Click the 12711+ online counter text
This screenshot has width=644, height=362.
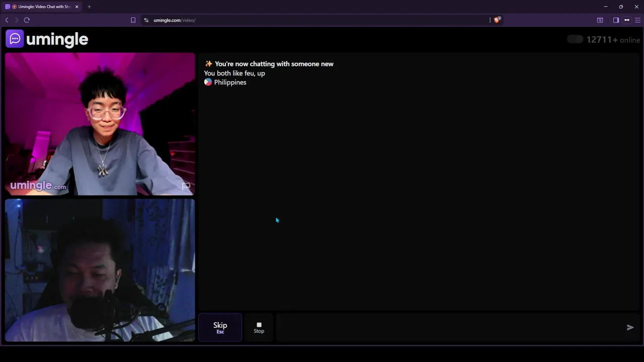tap(613, 40)
